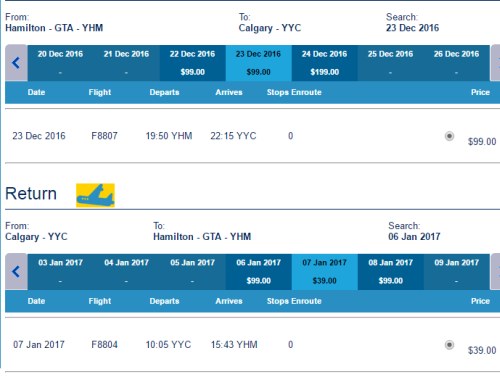Click previous-dates arrow on return date bar

pos(16,272)
